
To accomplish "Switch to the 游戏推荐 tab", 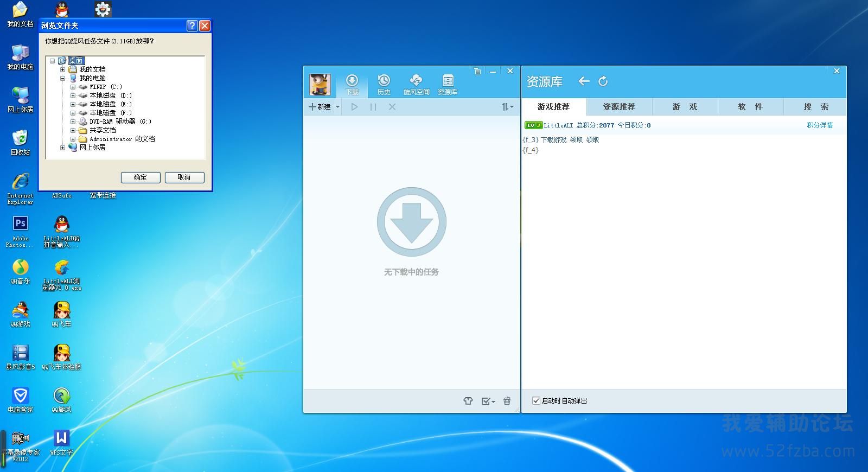I will click(553, 107).
